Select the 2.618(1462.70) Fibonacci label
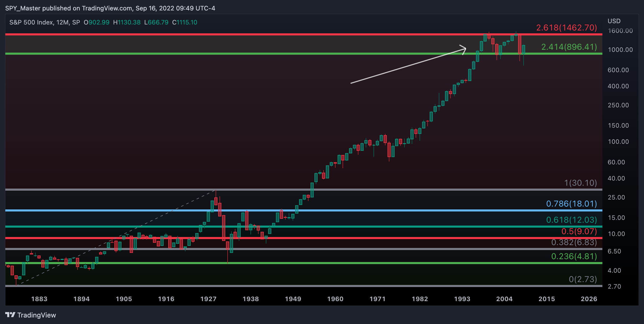This screenshot has width=644, height=324. click(567, 28)
